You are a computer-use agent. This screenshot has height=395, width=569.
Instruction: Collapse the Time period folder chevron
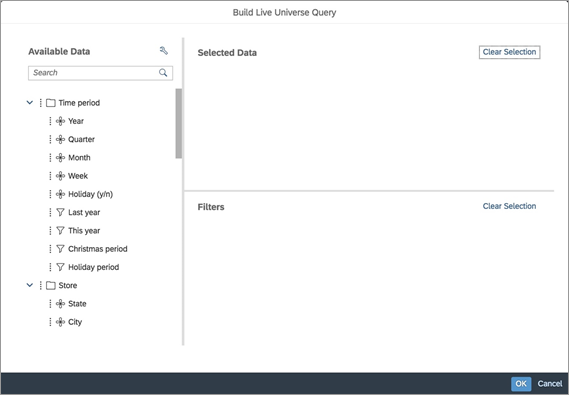pos(30,103)
